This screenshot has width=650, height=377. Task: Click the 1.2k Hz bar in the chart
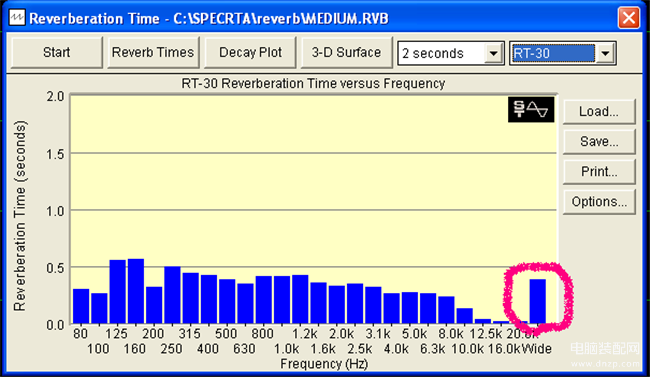[x=300, y=299]
